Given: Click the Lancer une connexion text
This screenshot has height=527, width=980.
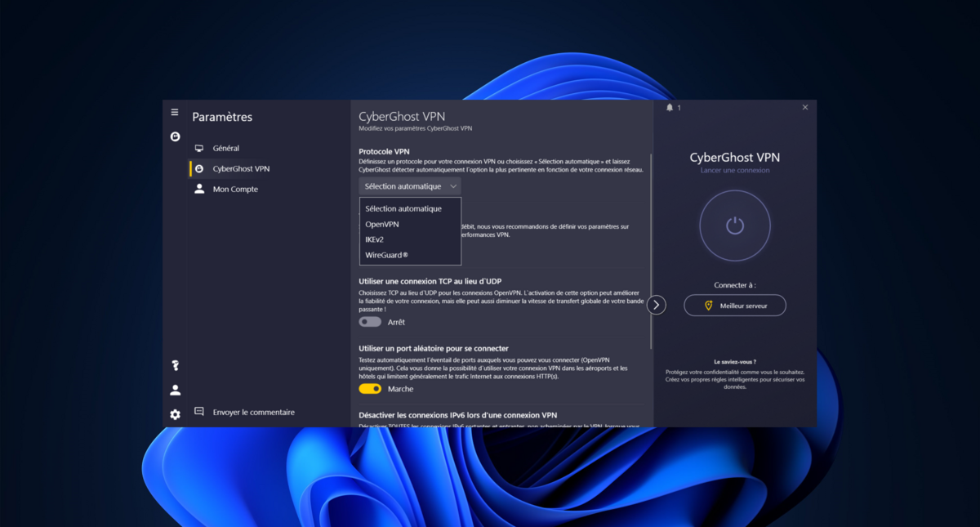Looking at the screenshot, I should (x=735, y=171).
